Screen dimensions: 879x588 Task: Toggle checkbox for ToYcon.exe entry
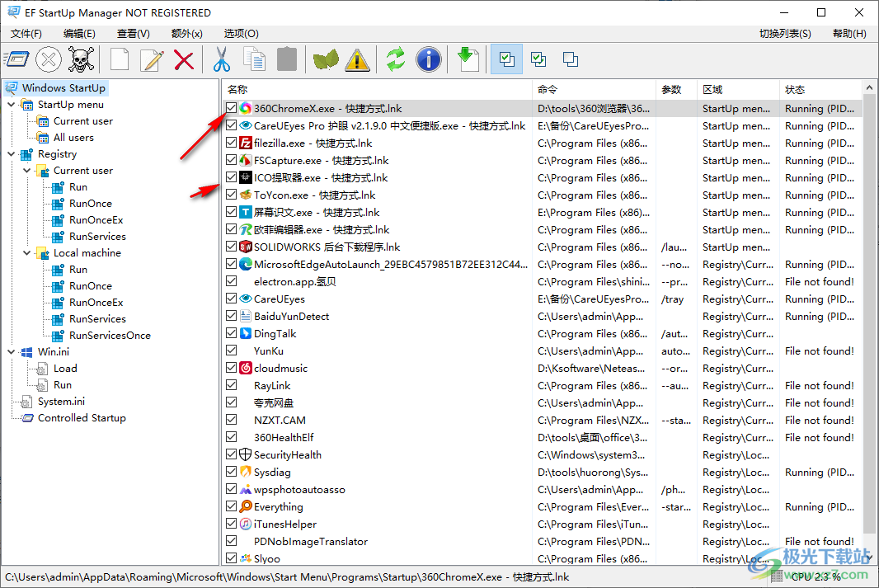pos(231,195)
